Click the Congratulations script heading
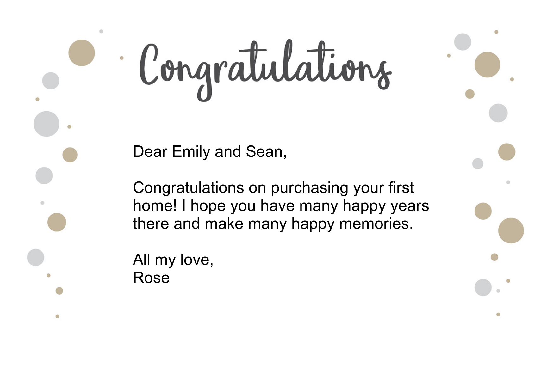This screenshot has width=553, height=392. click(x=265, y=70)
